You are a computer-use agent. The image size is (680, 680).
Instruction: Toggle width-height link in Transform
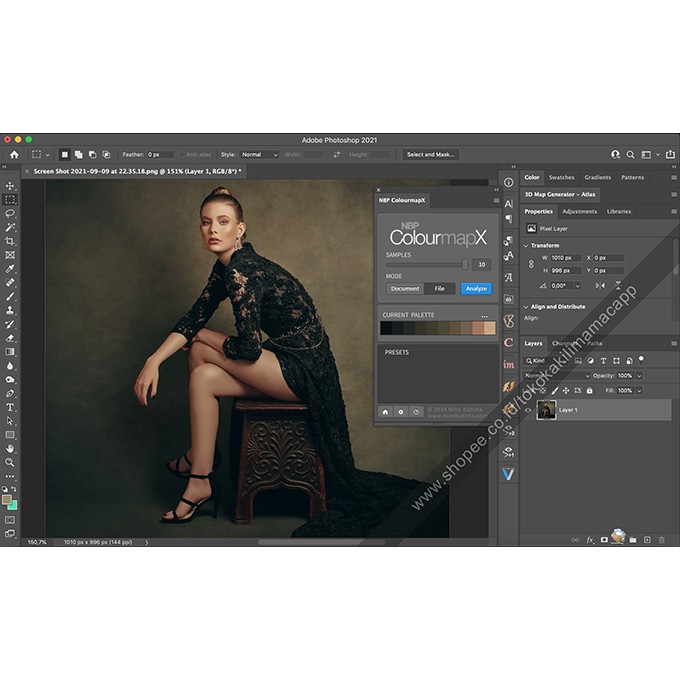531,264
